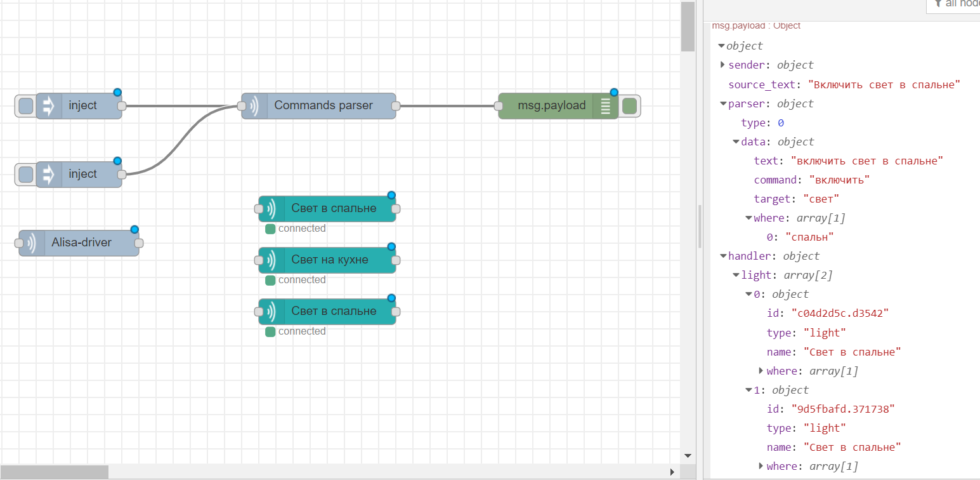Click the output port of Свет на кухне
This screenshot has width=980, height=480.
click(x=396, y=260)
